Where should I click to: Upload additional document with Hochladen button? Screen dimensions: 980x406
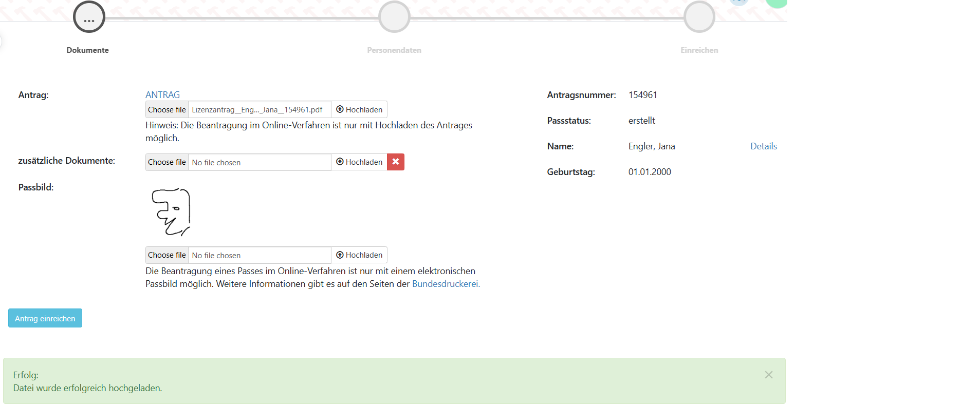pyautogui.click(x=359, y=162)
